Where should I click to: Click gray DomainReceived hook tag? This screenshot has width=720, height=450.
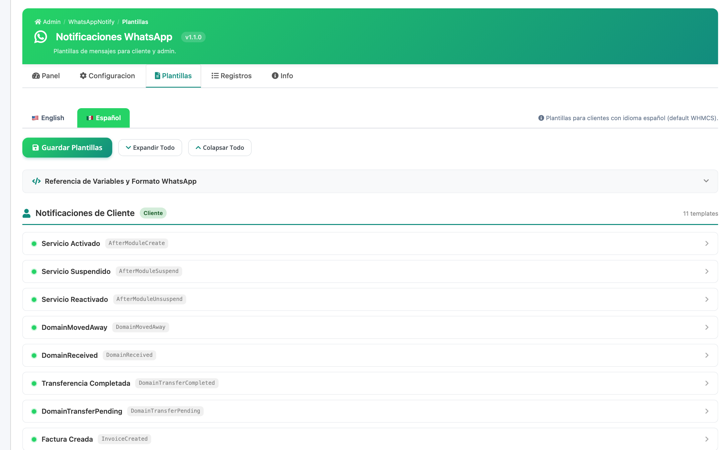click(x=129, y=355)
